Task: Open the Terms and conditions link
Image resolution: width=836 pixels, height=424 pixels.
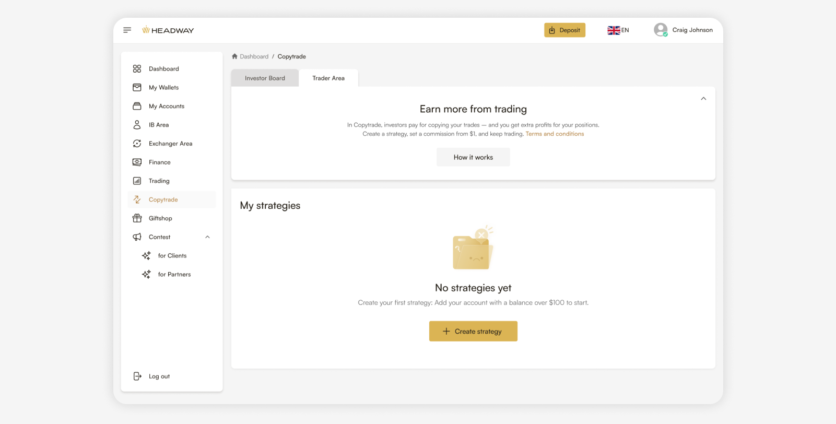Action: 554,134
